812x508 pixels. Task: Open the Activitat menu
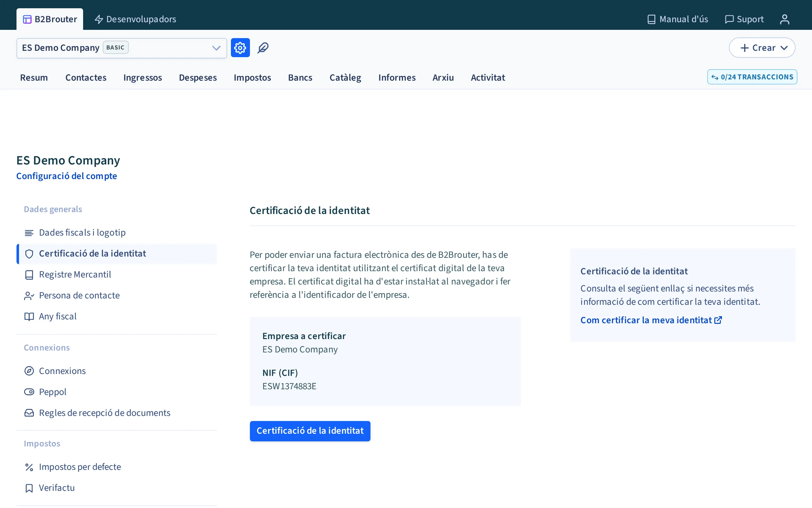pyautogui.click(x=488, y=77)
